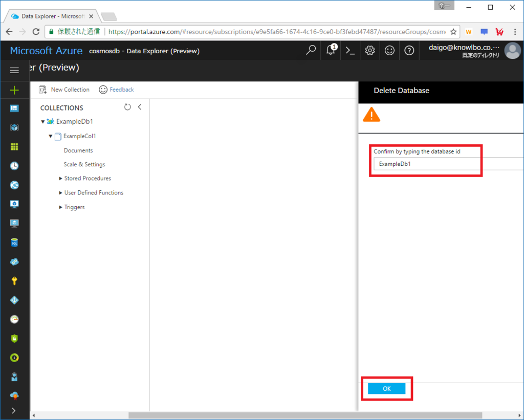Reload the page with the browser refresh button
This screenshot has width=524, height=420.
pos(36,32)
